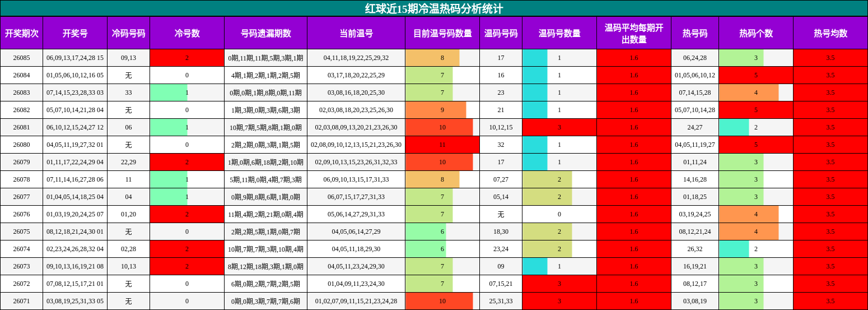Click the 热码个数 column header

pyautogui.click(x=756, y=33)
